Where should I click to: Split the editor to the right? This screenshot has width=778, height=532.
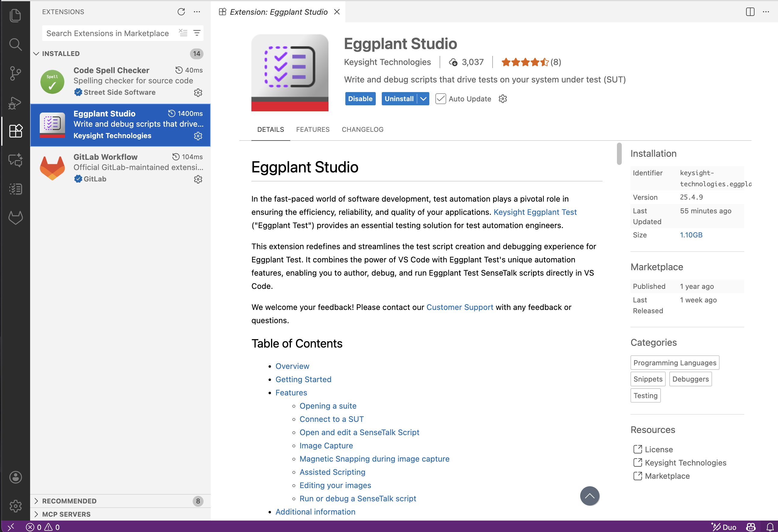pos(750,12)
